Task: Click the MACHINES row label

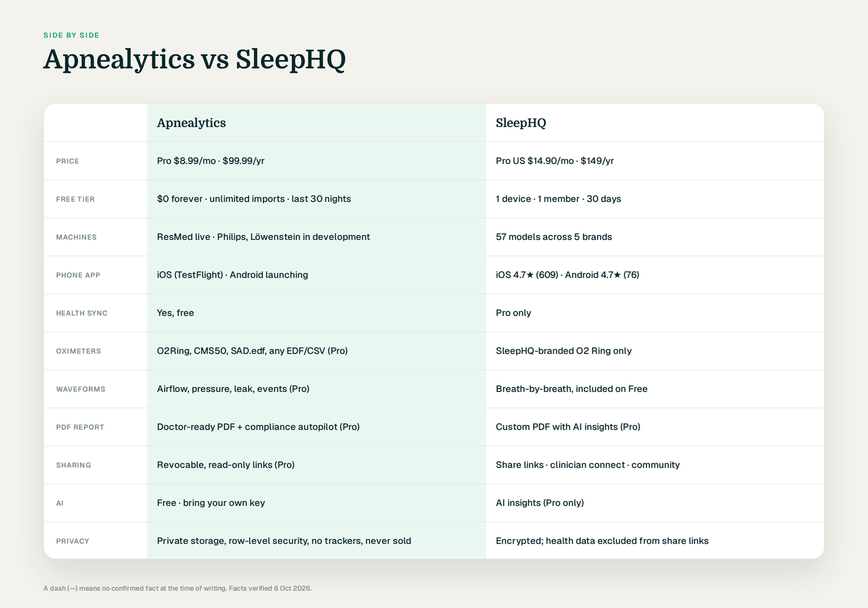Action: click(x=76, y=237)
